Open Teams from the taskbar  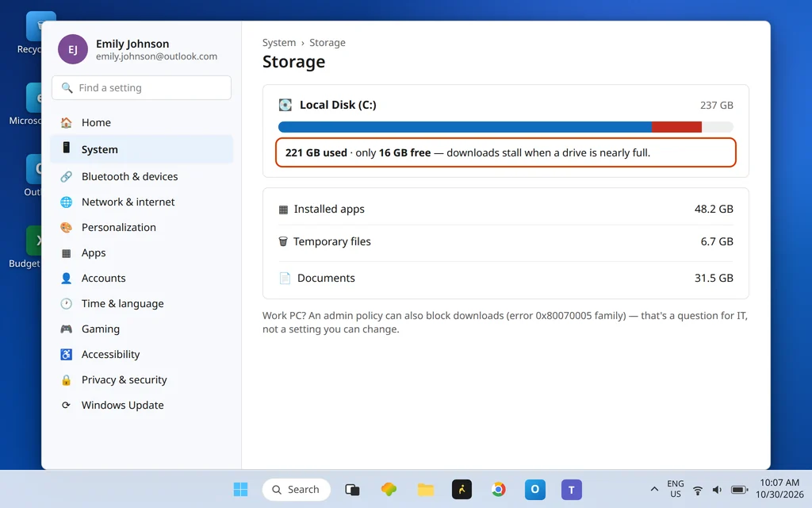572,489
